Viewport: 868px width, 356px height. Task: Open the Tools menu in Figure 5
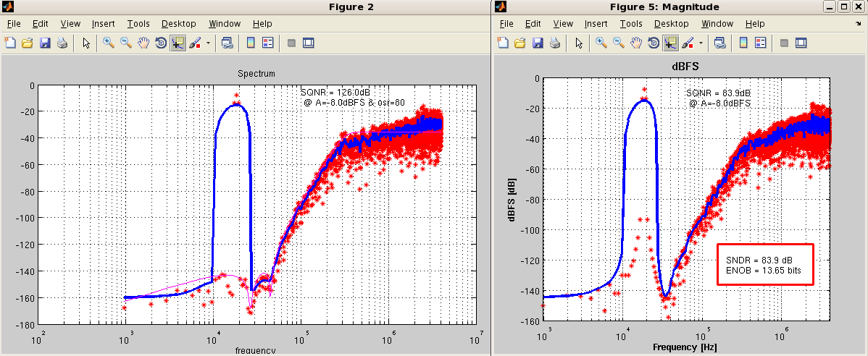tap(631, 24)
